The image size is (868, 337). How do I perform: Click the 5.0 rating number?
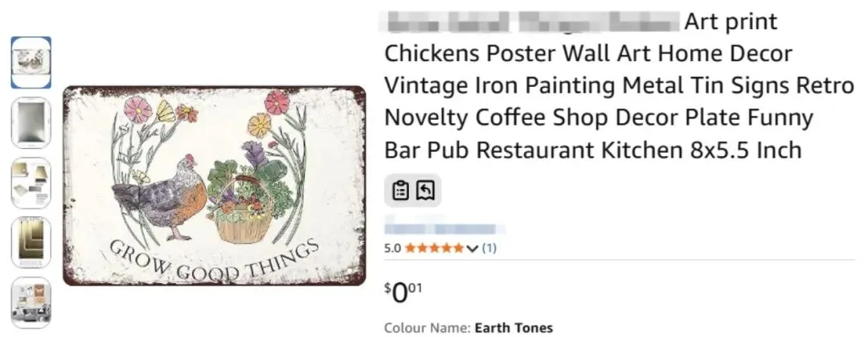click(392, 249)
